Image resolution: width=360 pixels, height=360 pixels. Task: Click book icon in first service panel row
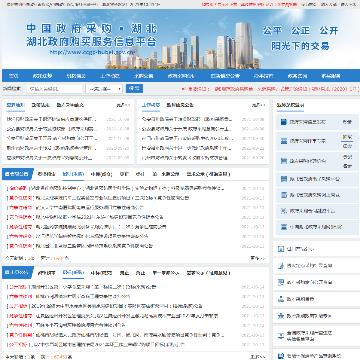(x=284, y=122)
